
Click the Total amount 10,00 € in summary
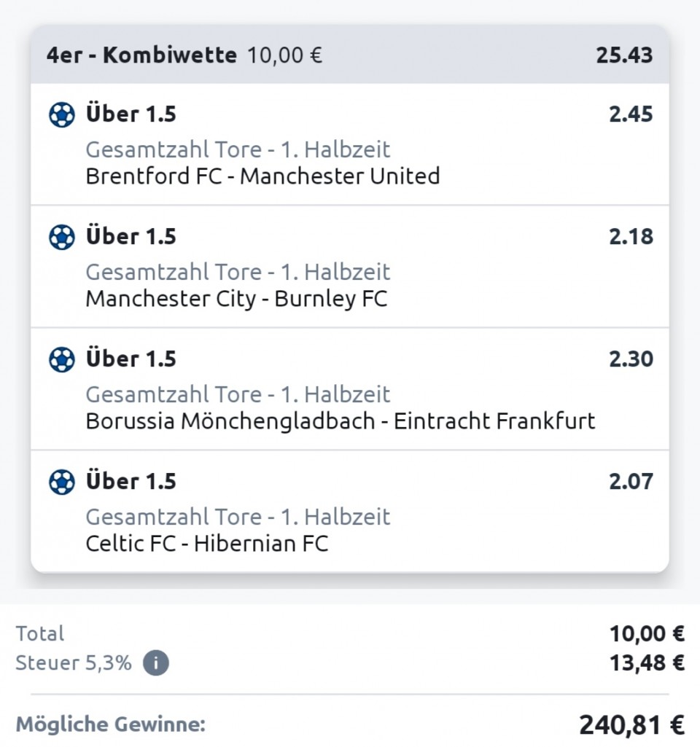pos(647,634)
